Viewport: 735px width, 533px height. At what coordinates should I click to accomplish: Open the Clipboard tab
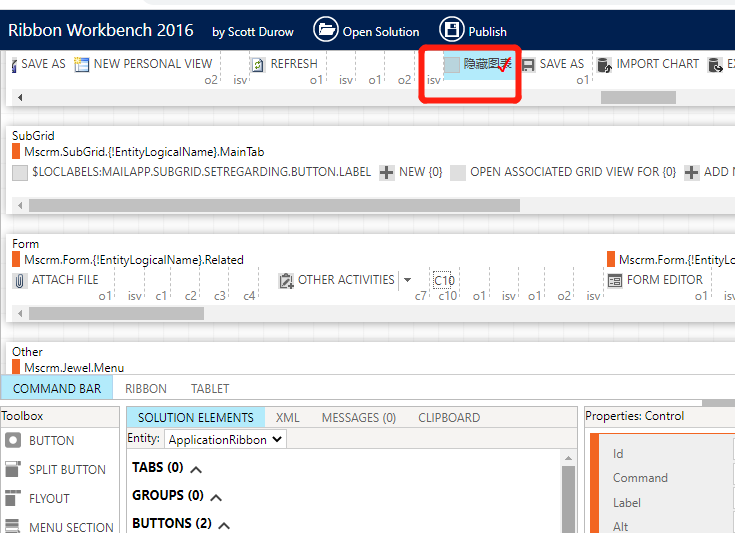click(x=449, y=417)
